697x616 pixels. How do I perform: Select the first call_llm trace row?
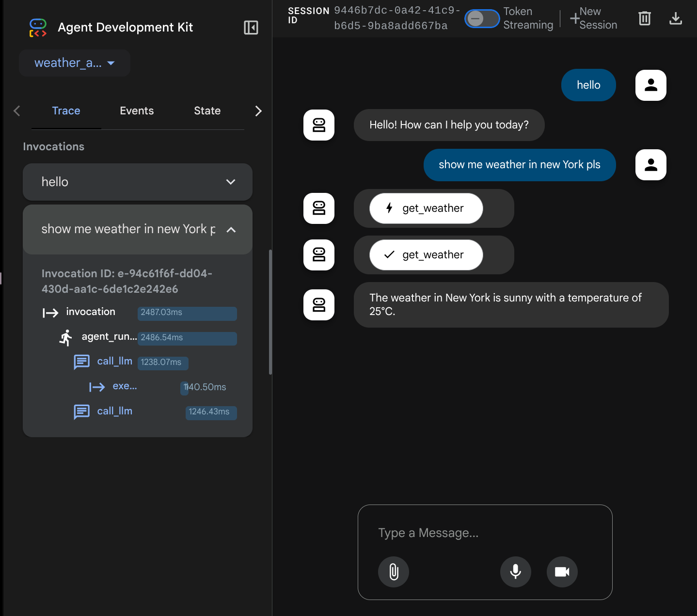coord(114,362)
